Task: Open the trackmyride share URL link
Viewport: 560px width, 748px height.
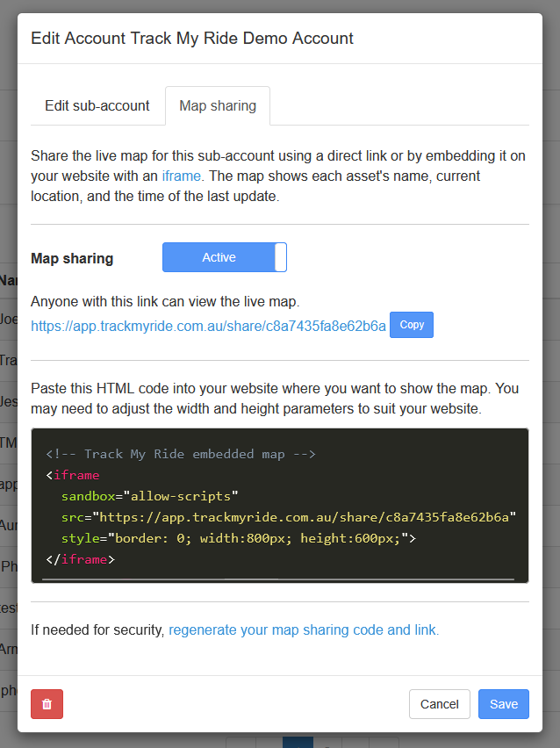Action: point(208,326)
